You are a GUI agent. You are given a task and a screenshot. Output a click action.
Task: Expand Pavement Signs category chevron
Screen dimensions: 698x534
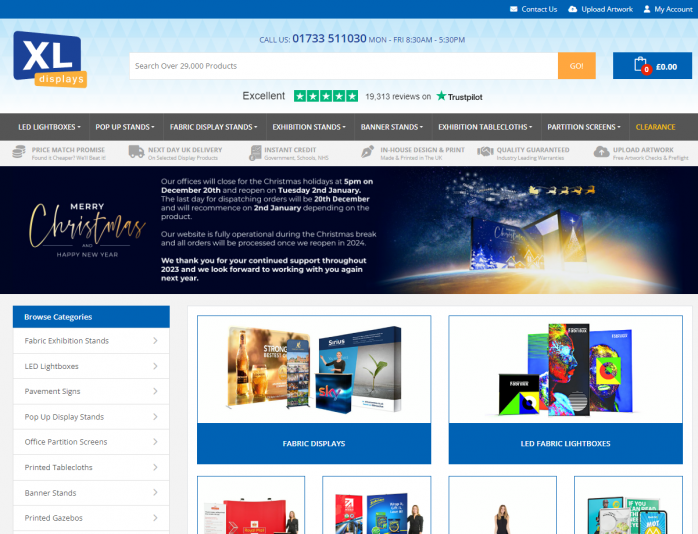pyautogui.click(x=155, y=391)
